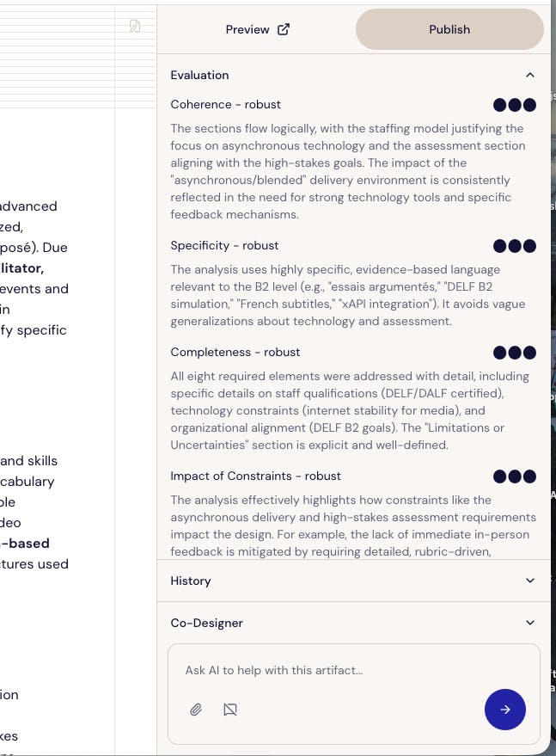The width and height of the screenshot is (556, 756).
Task: Open the Preview link
Action: 247,29
